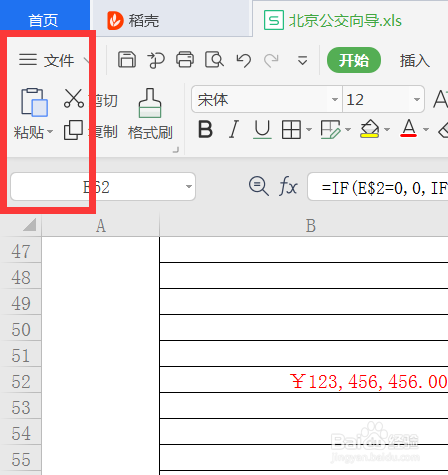Click the export-to-PDF icon next to save
Viewport: 448px width, 475px height.
(x=156, y=60)
